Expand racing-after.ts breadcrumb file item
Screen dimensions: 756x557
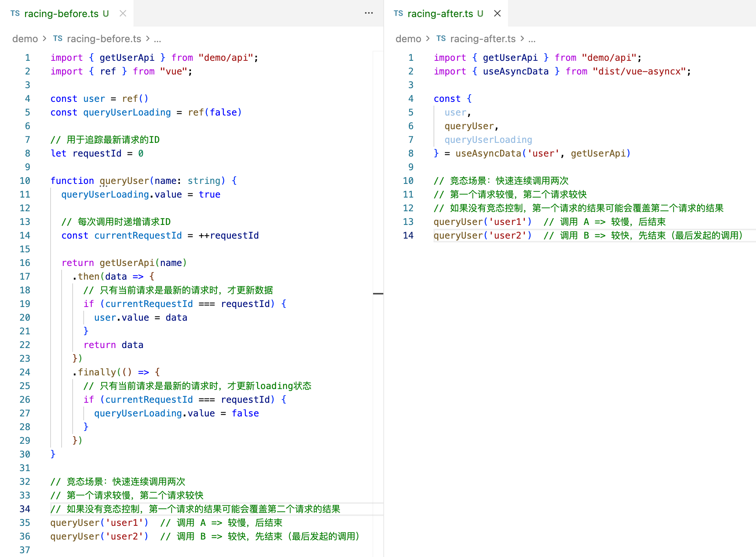483,39
